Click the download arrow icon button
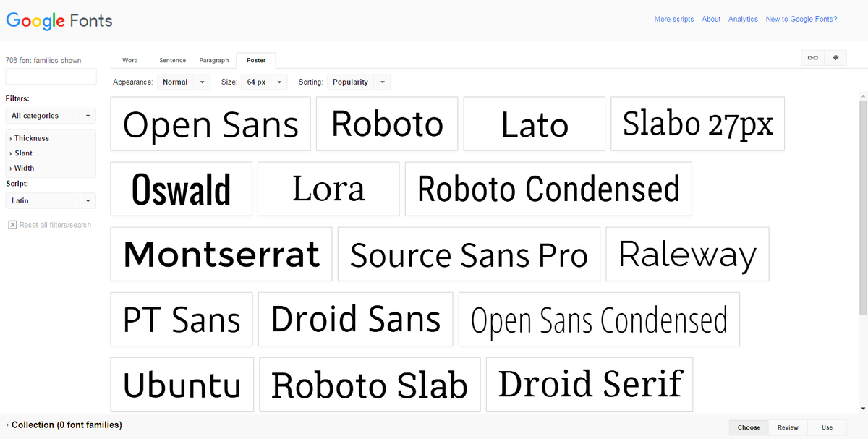868x439 pixels. pos(835,58)
